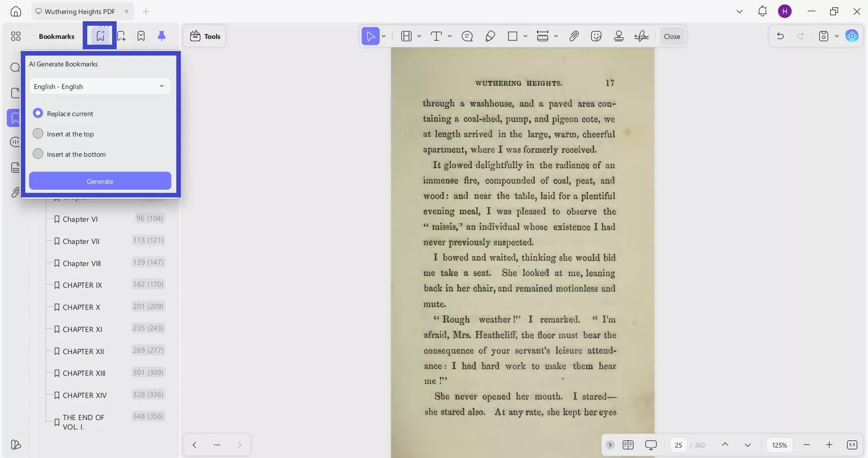The image size is (868, 458).
Task: Select the Text tool
Action: (x=436, y=36)
